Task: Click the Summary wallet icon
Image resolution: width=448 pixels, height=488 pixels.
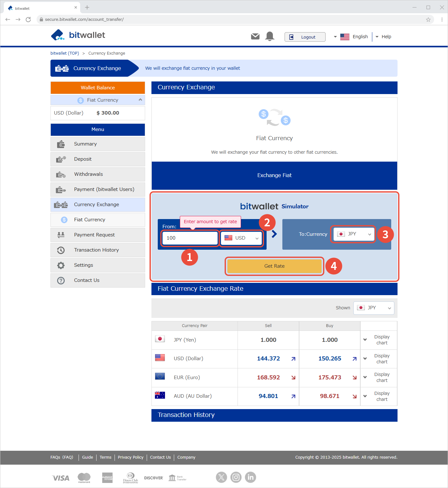Action: click(61, 144)
